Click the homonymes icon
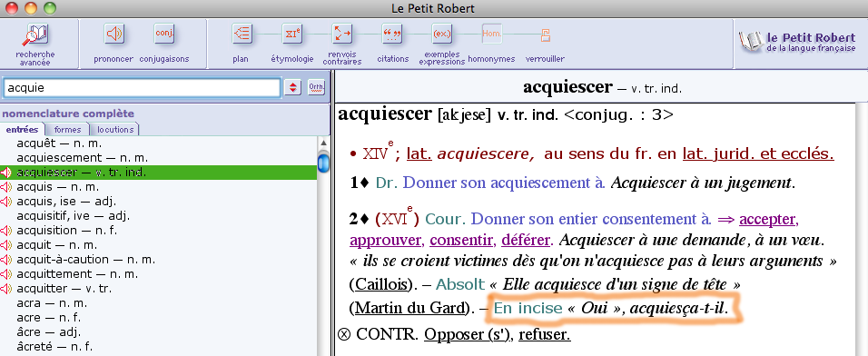The image size is (868, 356). (x=491, y=34)
